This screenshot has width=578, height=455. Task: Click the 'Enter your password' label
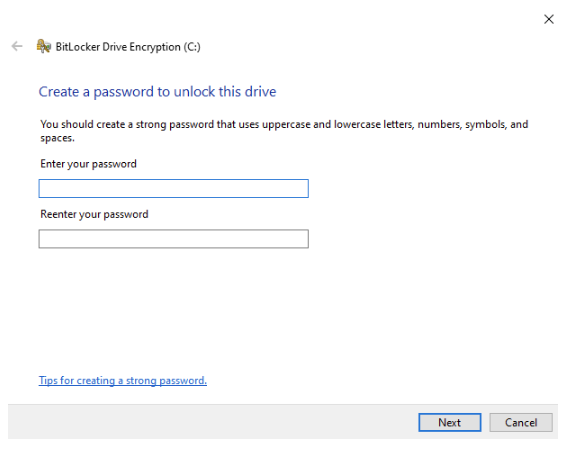88,164
